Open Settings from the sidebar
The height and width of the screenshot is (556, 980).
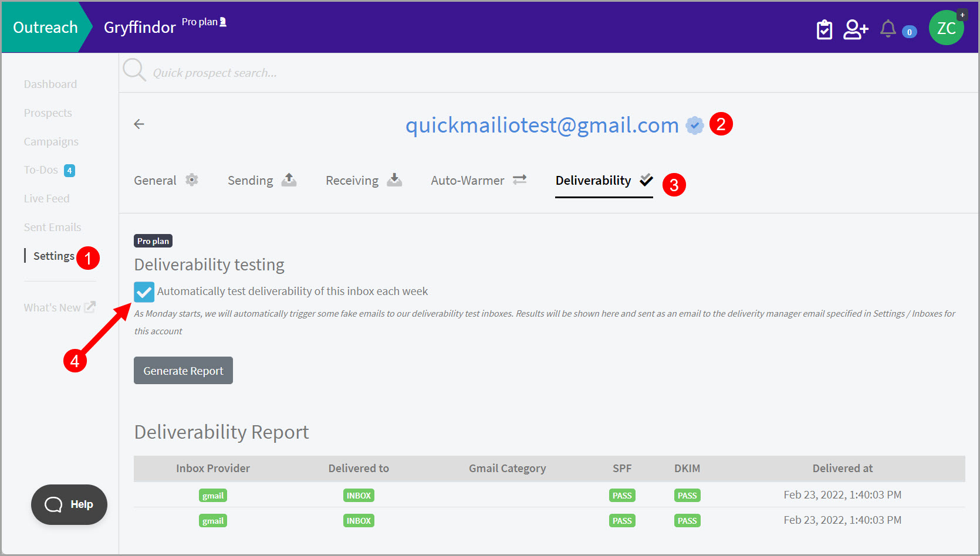click(54, 256)
